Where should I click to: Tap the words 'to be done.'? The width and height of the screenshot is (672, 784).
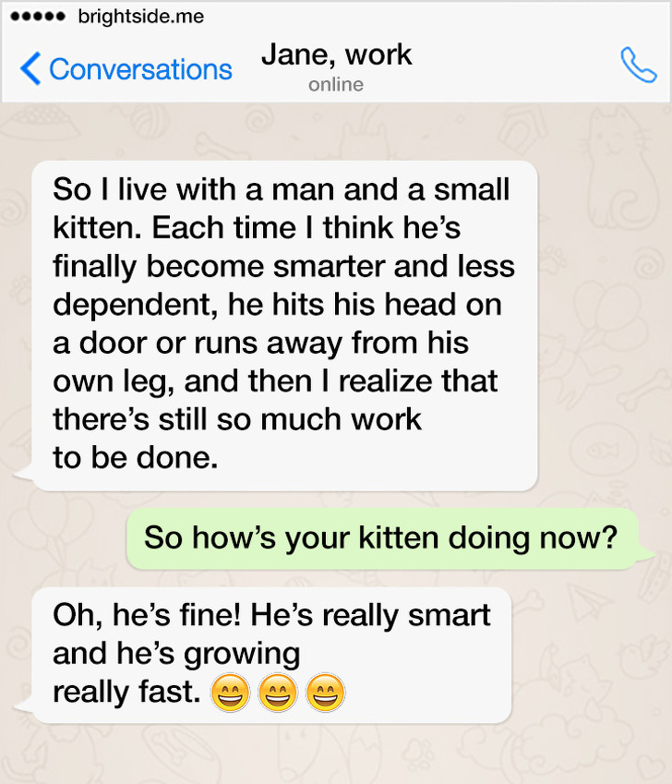(x=136, y=457)
